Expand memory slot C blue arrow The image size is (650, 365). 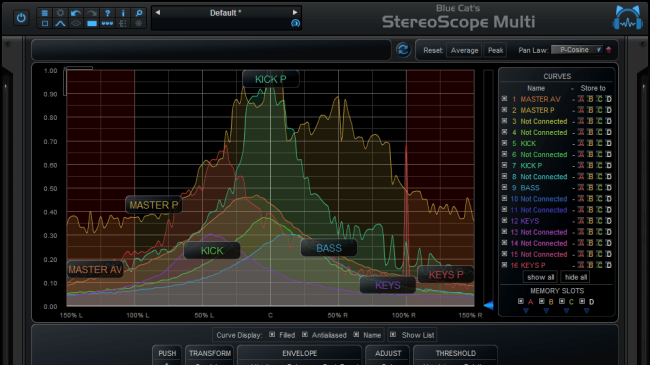(567, 311)
